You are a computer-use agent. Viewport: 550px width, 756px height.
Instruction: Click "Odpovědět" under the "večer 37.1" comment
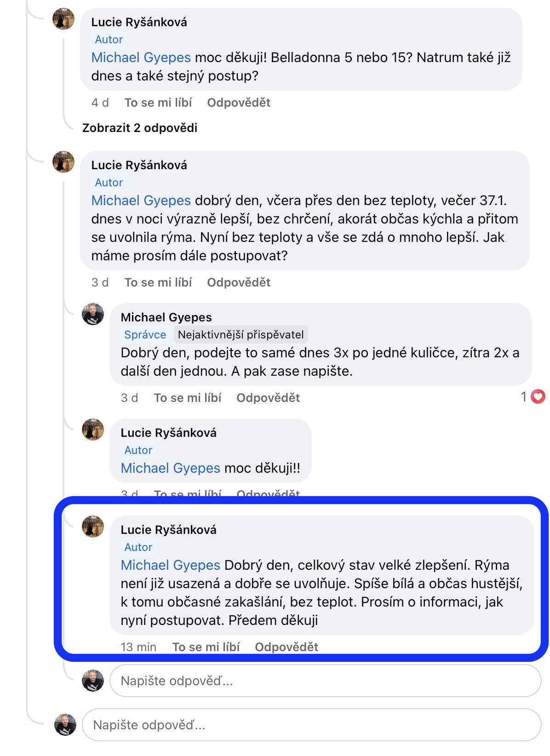tap(239, 282)
